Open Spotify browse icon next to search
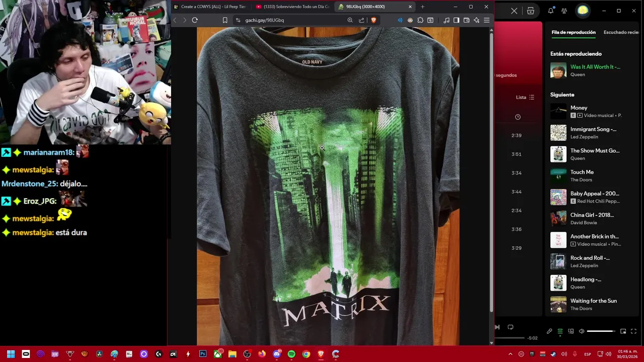644x362 pixels. click(530, 11)
